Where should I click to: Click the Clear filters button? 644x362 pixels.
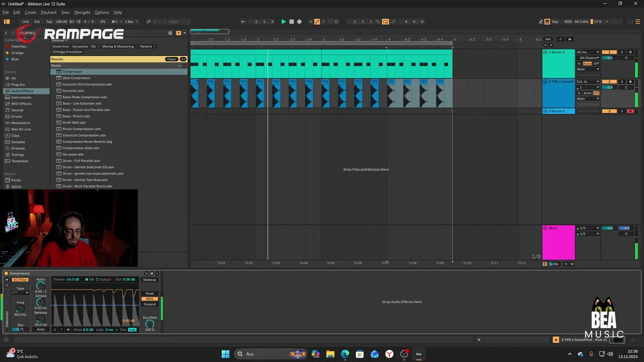tap(172, 59)
